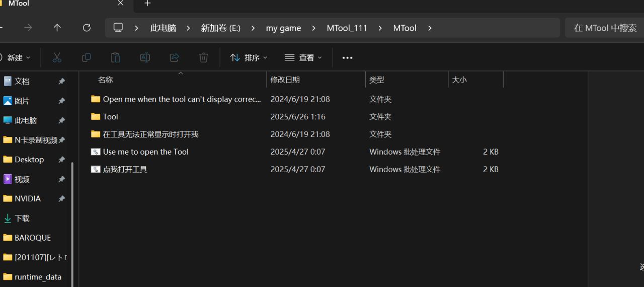Image resolution: width=644 pixels, height=287 pixels.
Task: Click the folder icon of Open me when the tool row
Action: click(96, 99)
